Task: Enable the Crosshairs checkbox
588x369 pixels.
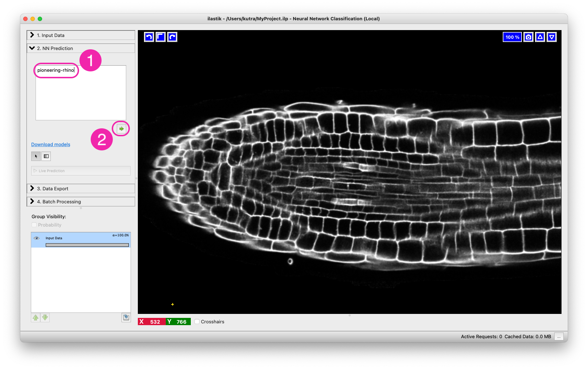Action: [197, 322]
